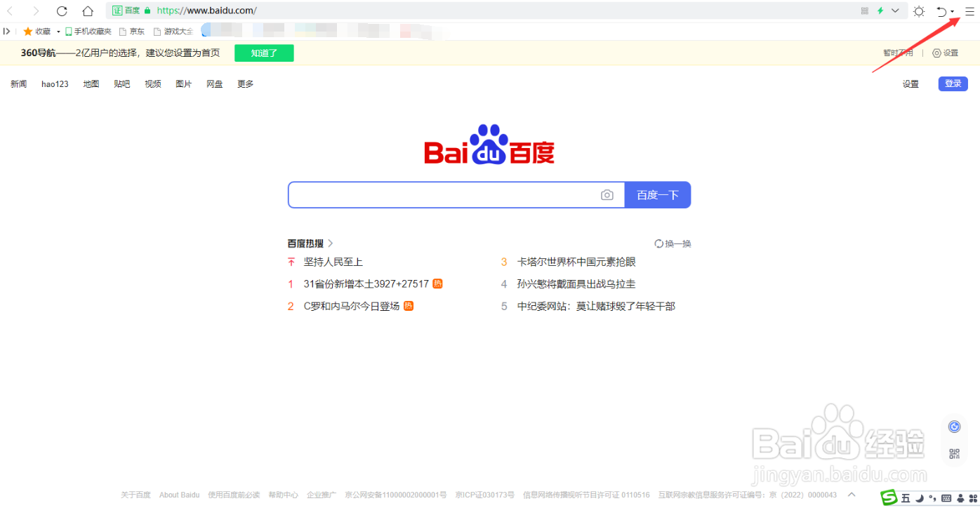Click the blue 登录 button
This screenshot has width=980, height=508.
[953, 83]
